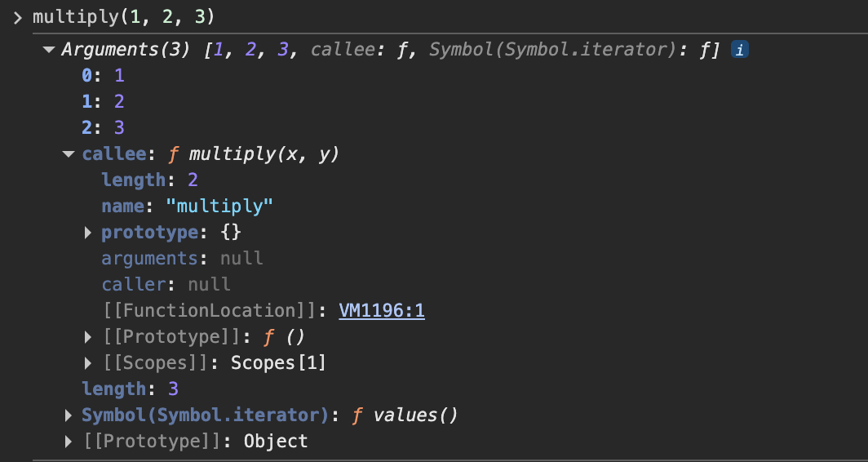Expand the [[Scopes]] entry
Screen dimensions: 868x462
pyautogui.click(x=87, y=363)
